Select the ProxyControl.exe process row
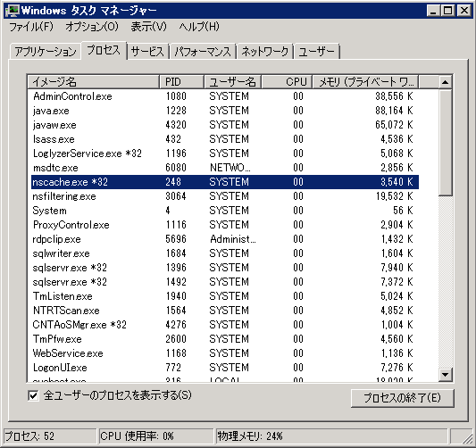Screen dimensions: 476x448 coord(225,225)
